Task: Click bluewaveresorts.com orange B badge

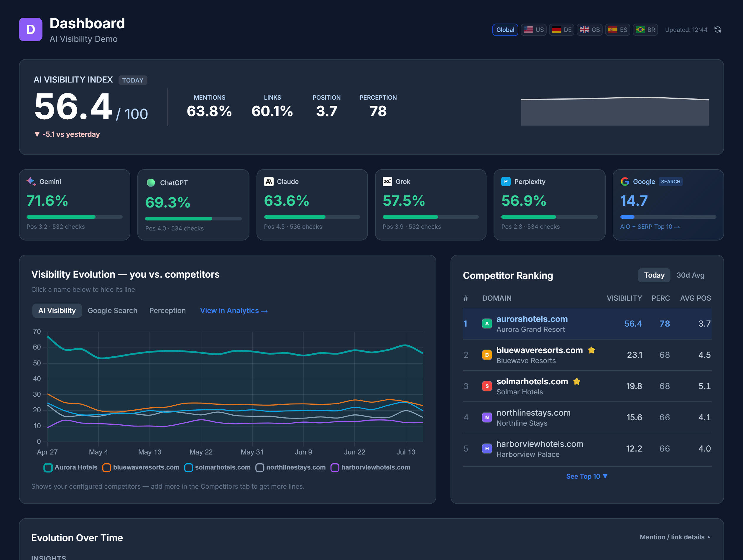Action: (487, 355)
